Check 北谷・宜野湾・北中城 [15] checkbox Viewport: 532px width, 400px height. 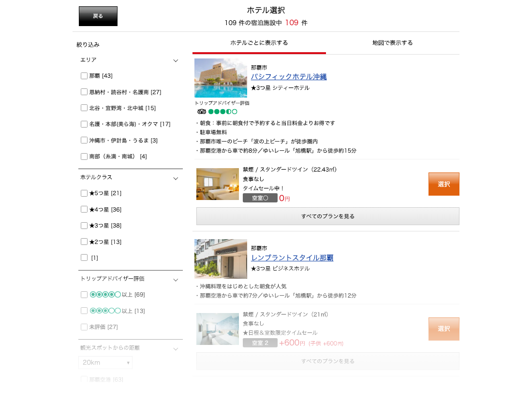click(84, 108)
